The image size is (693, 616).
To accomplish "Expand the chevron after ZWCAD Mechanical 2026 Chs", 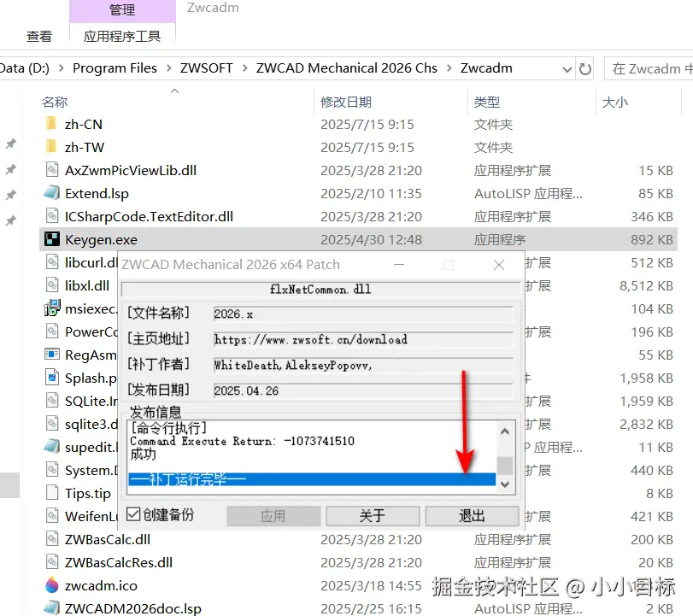I will point(449,68).
